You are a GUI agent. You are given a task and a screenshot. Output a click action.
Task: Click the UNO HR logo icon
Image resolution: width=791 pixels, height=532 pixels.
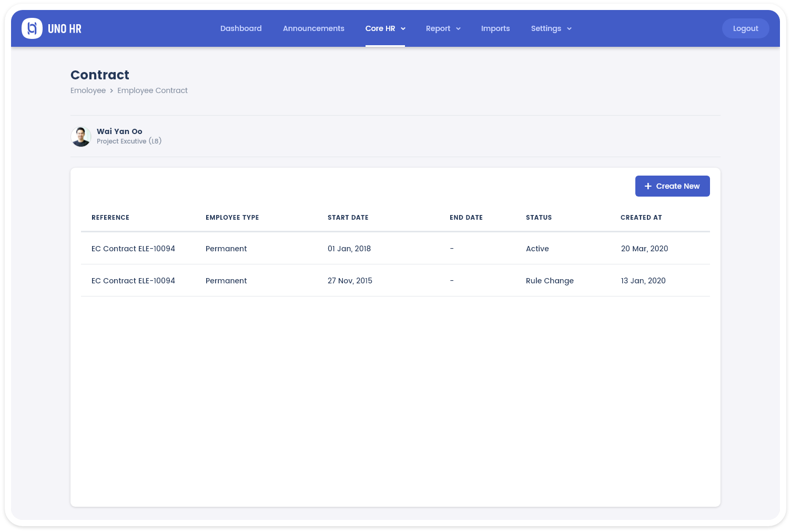(32, 28)
